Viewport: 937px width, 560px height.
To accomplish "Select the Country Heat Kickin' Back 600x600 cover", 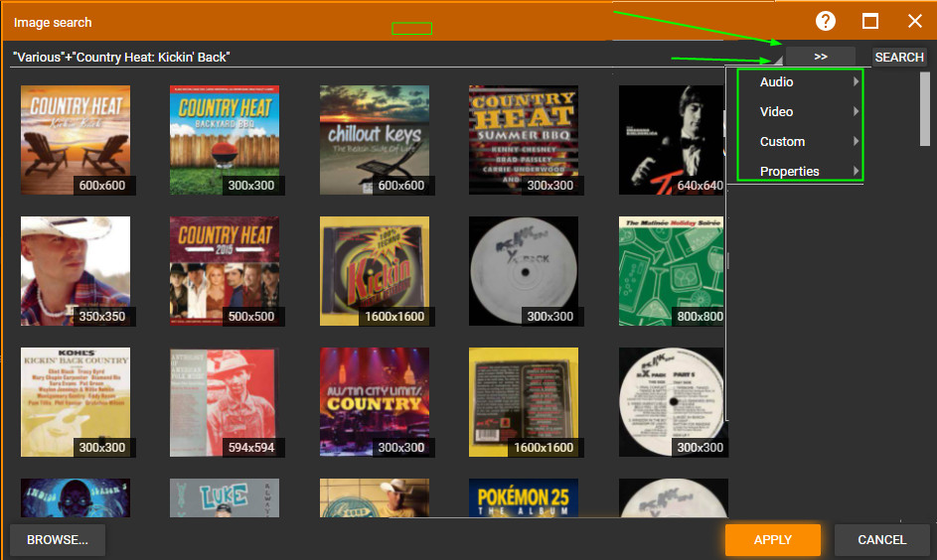I will (x=76, y=139).
